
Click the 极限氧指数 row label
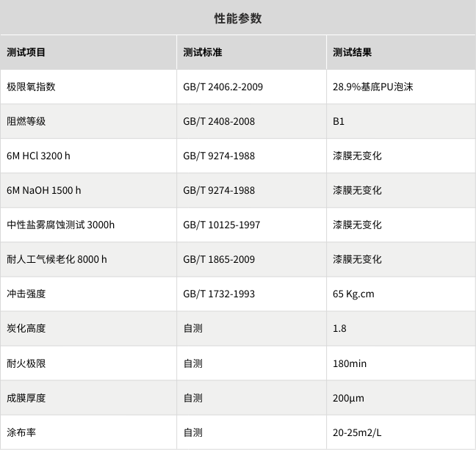[31, 87]
